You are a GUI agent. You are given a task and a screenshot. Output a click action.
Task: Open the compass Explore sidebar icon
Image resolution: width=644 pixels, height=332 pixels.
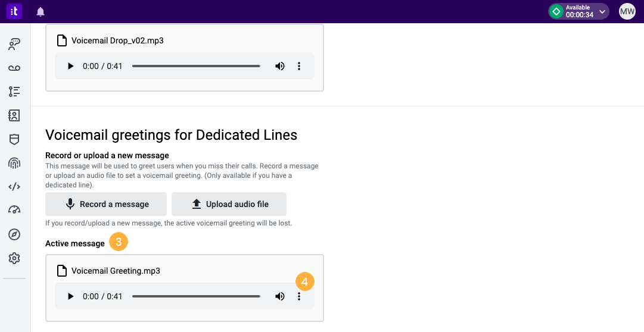click(14, 234)
